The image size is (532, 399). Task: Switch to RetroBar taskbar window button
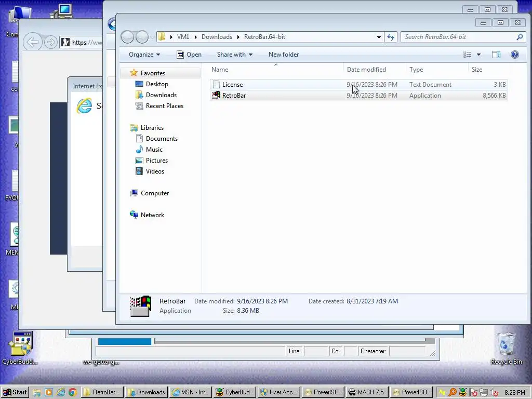[x=102, y=392]
